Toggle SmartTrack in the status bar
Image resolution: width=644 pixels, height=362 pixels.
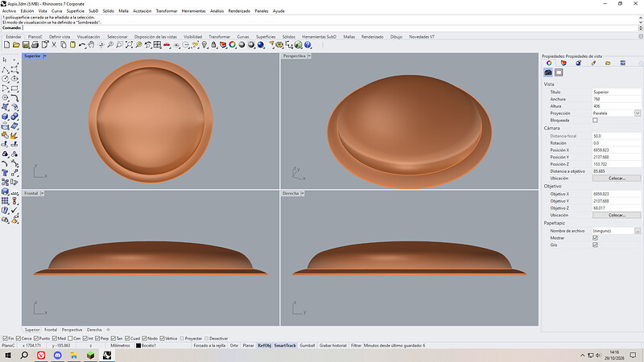point(285,346)
